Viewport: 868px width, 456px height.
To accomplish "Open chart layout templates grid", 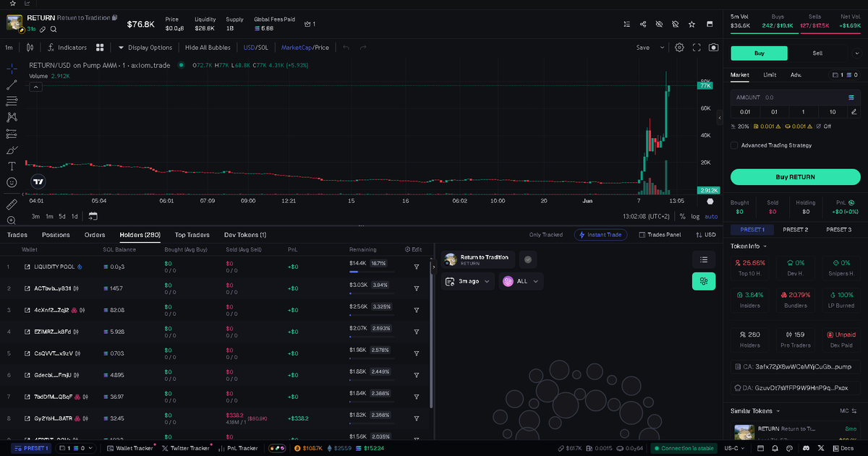I will click(x=100, y=48).
